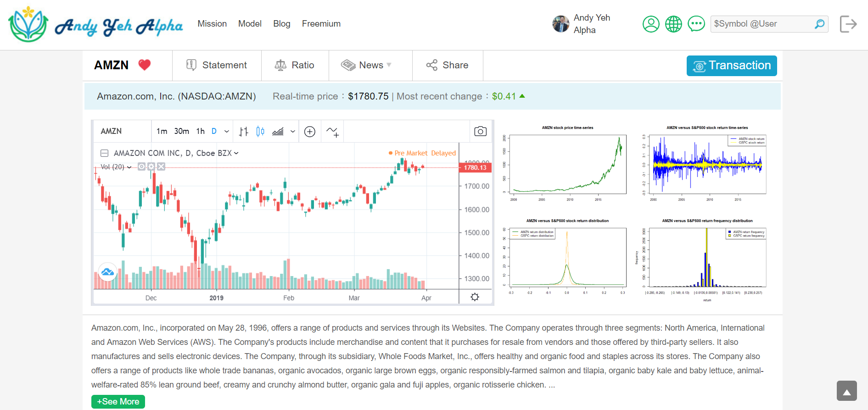
Task: Click the Andy Yeh Alpha profile avatar
Action: [560, 24]
